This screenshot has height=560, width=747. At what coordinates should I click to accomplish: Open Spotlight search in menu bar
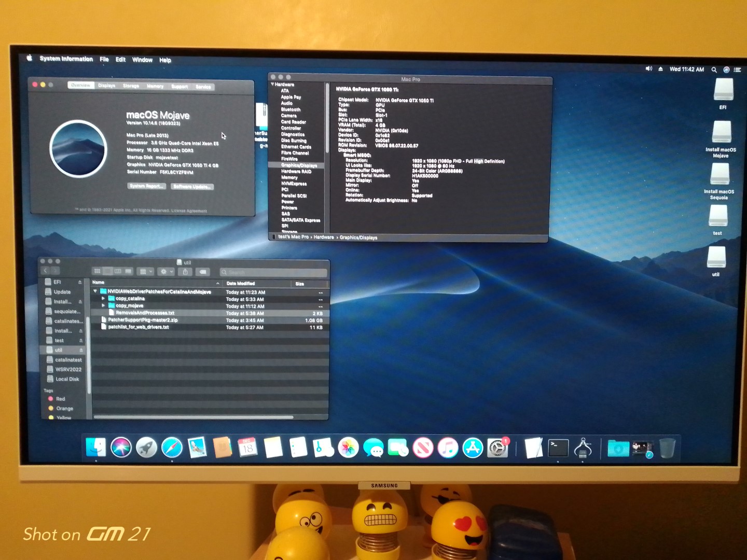pos(714,69)
